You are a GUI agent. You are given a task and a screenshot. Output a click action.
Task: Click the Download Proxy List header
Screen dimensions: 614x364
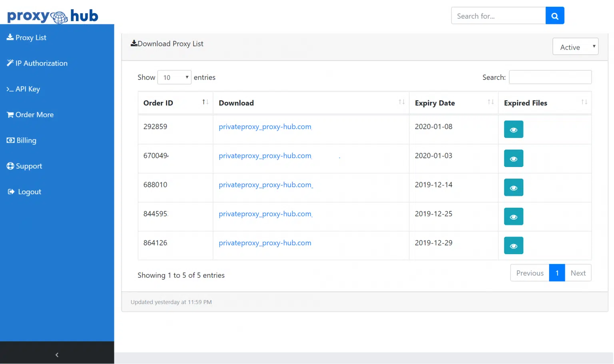(167, 44)
